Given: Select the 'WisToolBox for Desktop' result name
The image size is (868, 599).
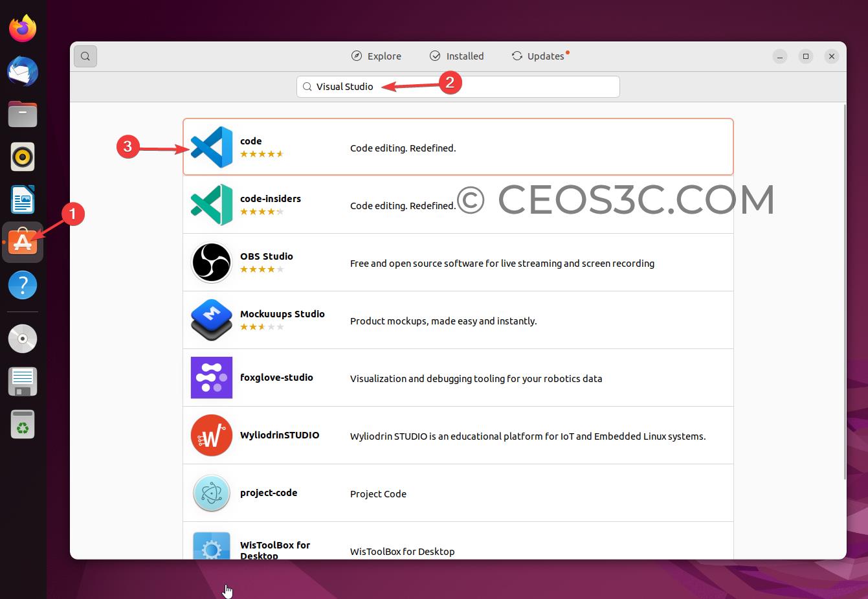Looking at the screenshot, I should click(x=275, y=550).
